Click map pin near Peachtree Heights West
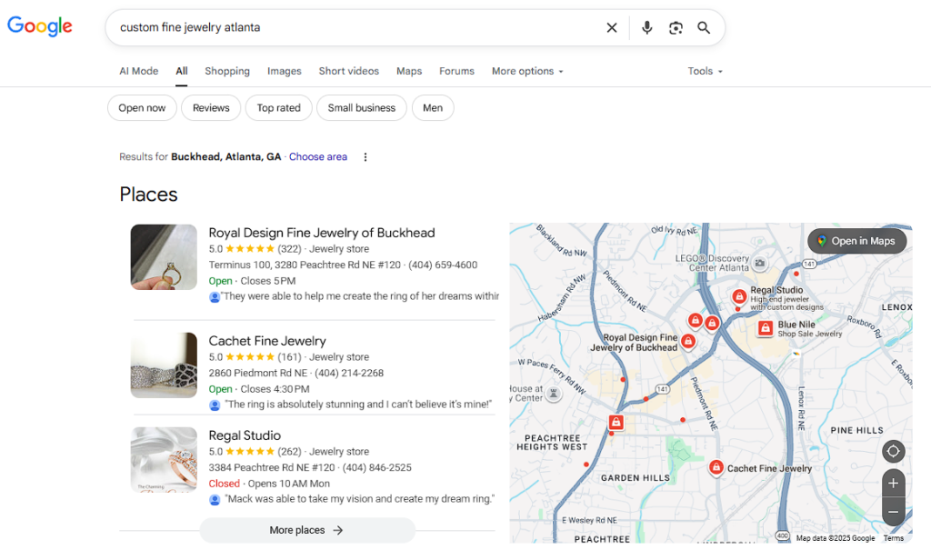Screen dimensions: 931x560 (616, 422)
